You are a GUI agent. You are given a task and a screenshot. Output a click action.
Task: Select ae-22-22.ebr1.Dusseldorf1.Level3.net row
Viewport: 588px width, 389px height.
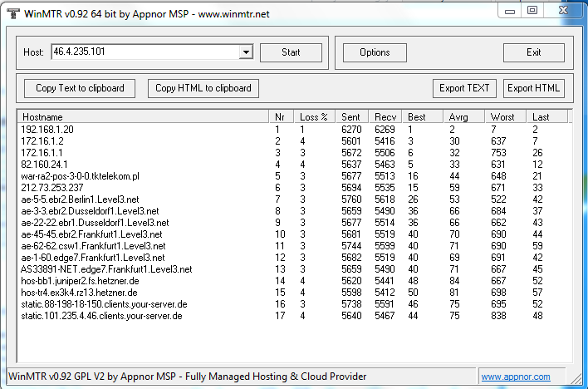[x=294, y=223]
